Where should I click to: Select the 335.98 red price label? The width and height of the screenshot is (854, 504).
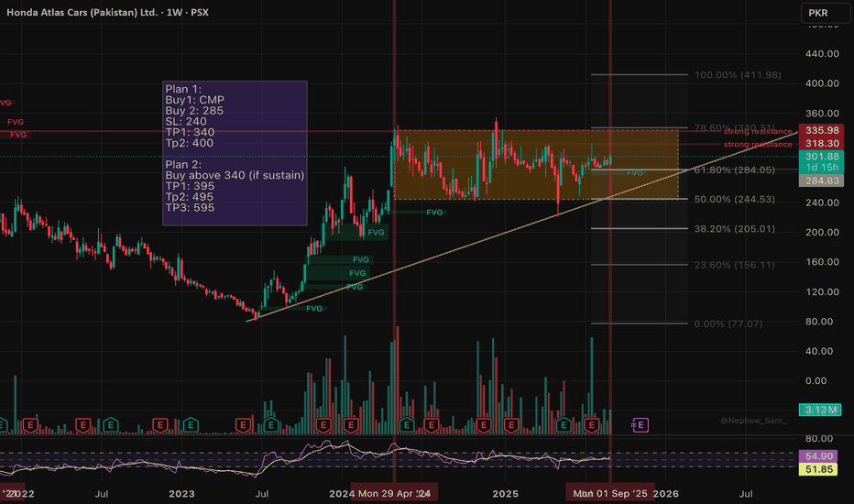(822, 130)
